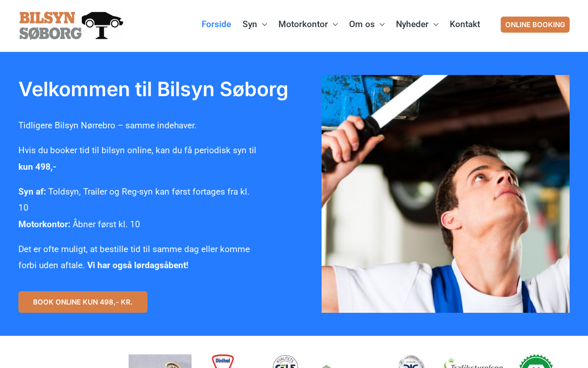The image size is (588, 368).
Task: Click the ONLINE BOOKING button
Action: [535, 24]
